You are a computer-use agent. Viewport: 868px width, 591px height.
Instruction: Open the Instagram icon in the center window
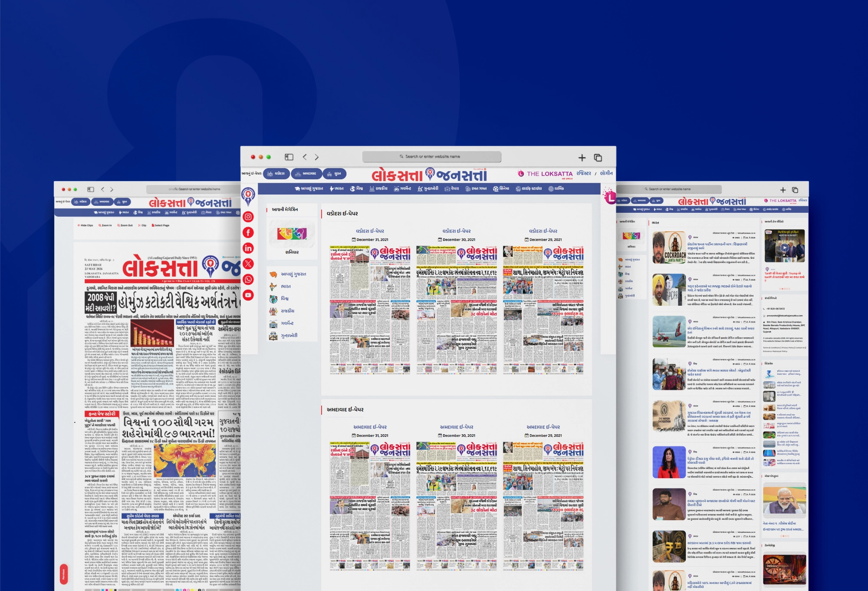tap(248, 217)
